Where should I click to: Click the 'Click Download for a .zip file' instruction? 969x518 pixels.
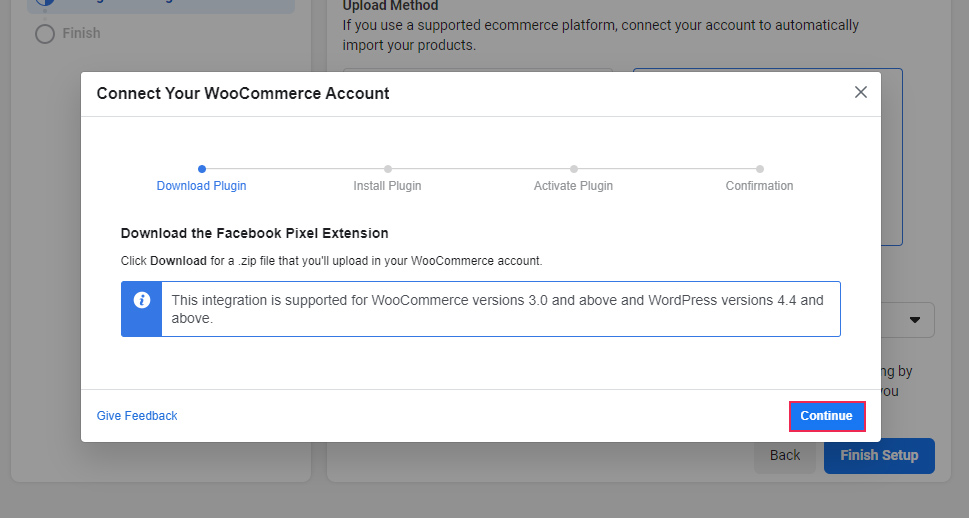331,261
